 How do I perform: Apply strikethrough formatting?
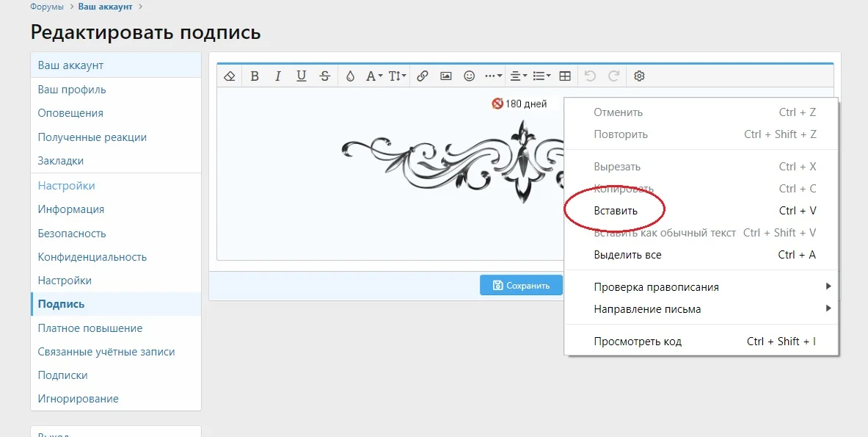click(x=325, y=76)
